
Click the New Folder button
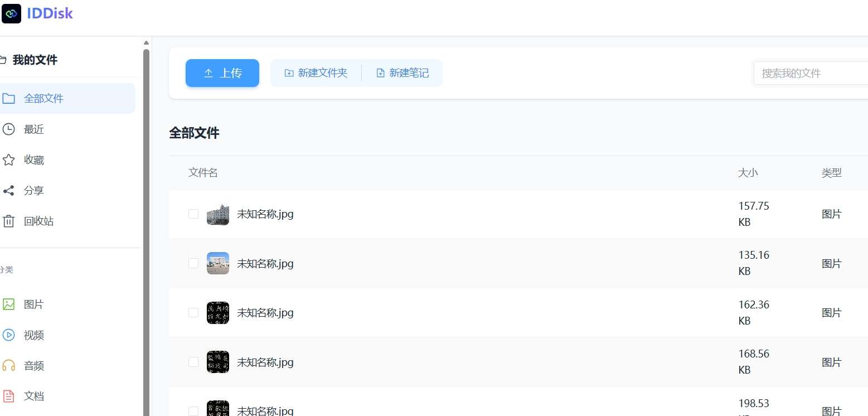click(x=316, y=73)
